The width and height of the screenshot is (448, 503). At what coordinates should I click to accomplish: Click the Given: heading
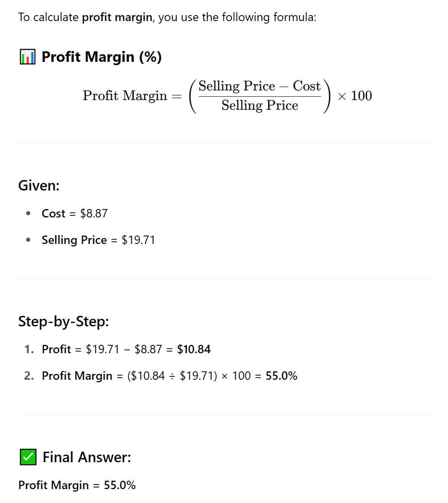39,186
